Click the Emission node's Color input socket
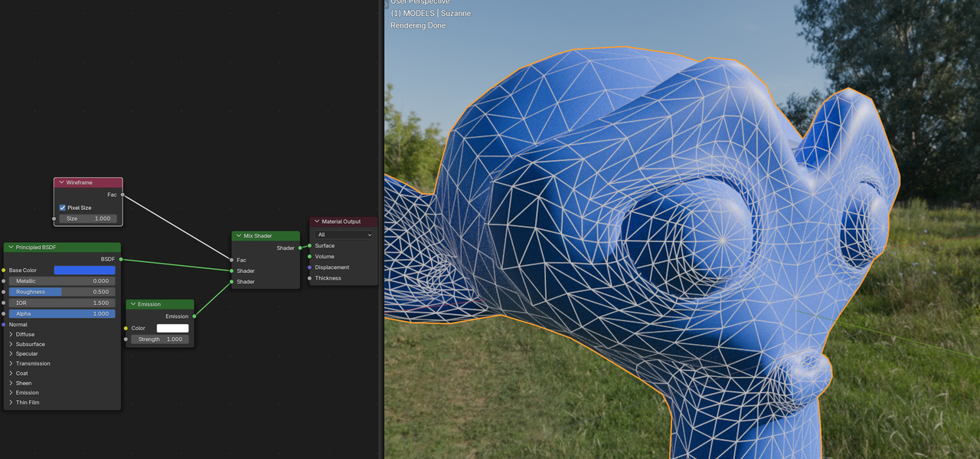 tap(126, 328)
